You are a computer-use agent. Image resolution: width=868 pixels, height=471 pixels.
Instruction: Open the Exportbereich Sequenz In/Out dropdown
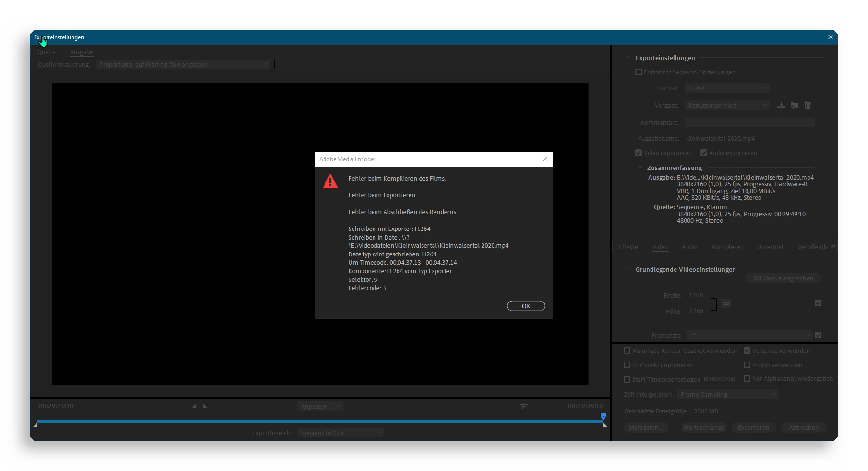[x=340, y=433]
